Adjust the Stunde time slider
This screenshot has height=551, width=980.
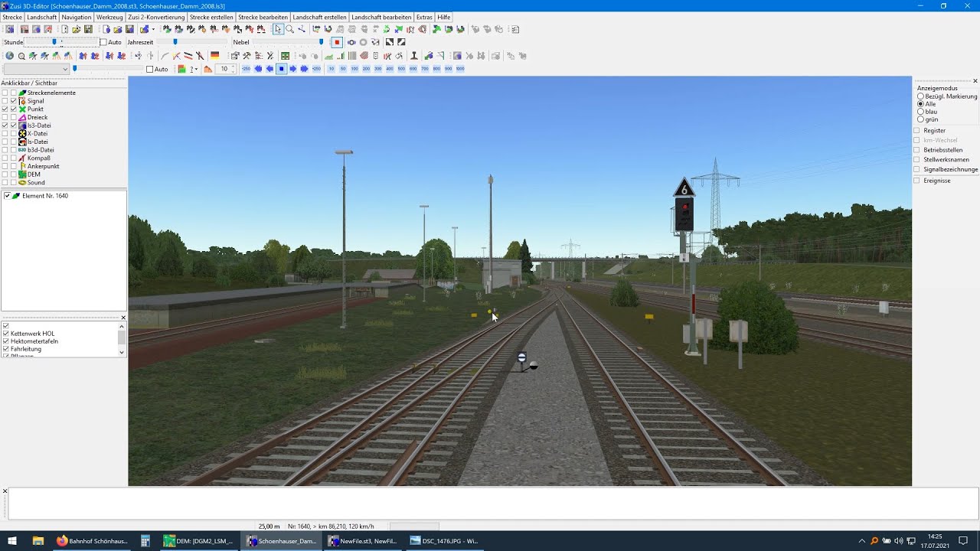(61, 42)
